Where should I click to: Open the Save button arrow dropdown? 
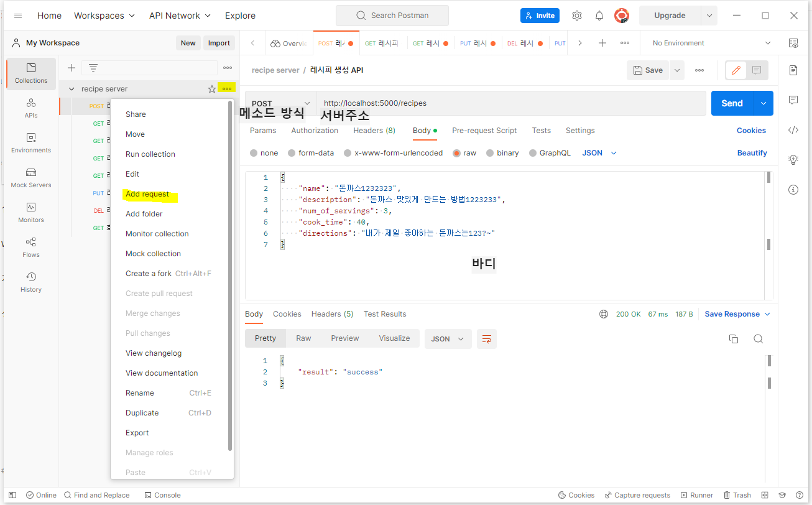pyautogui.click(x=676, y=70)
